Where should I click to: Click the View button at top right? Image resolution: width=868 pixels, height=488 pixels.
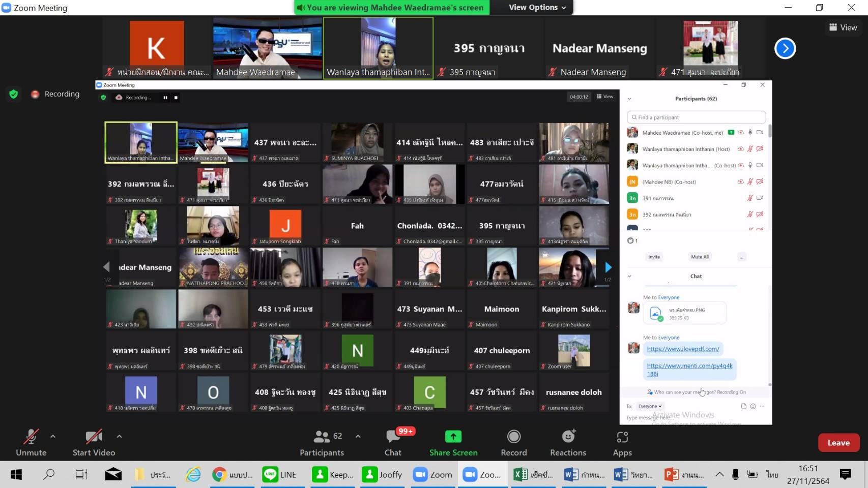[x=843, y=27]
